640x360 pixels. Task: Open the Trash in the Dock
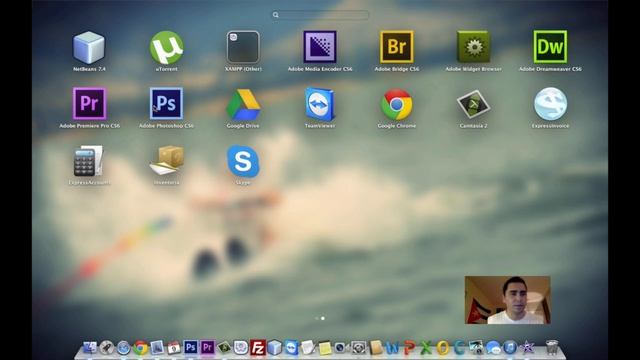(552, 347)
